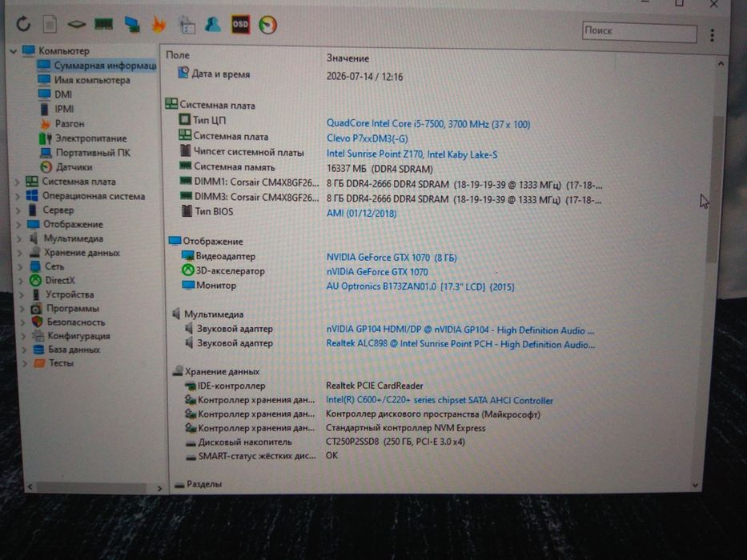Expand the DirectX tree node

point(21,281)
